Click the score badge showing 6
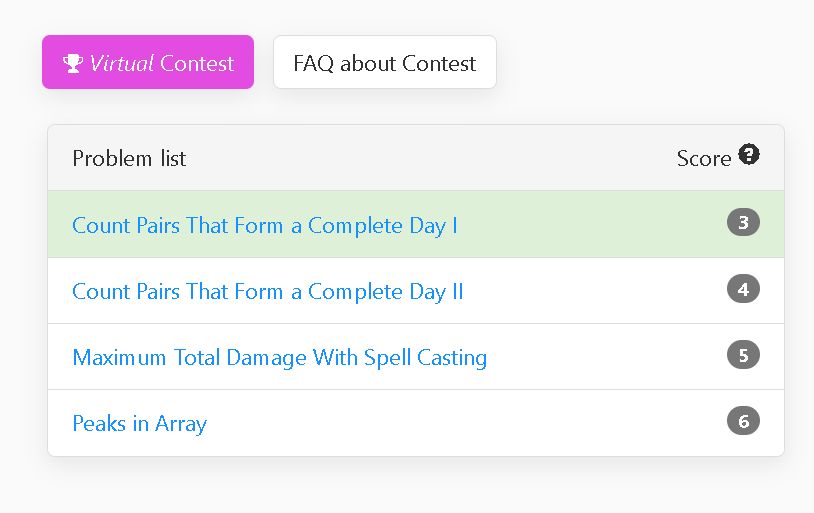814x513 pixels. click(743, 421)
